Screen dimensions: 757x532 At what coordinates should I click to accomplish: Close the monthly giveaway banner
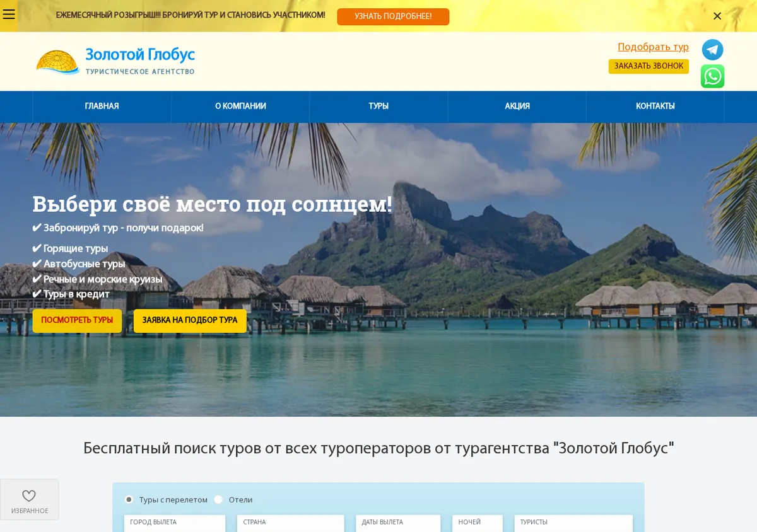pyautogui.click(x=717, y=16)
